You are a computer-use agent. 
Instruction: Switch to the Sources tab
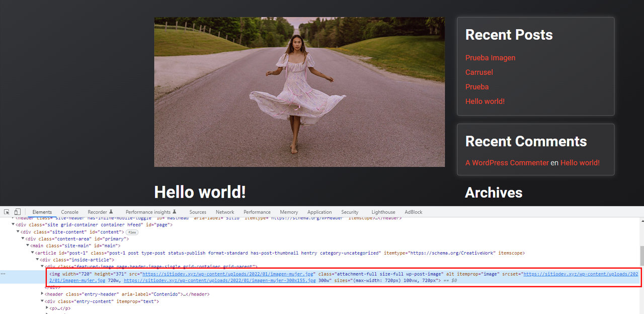tap(198, 212)
